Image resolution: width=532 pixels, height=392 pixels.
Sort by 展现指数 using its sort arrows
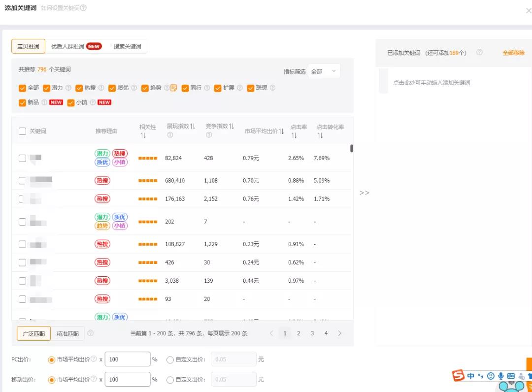tap(193, 127)
